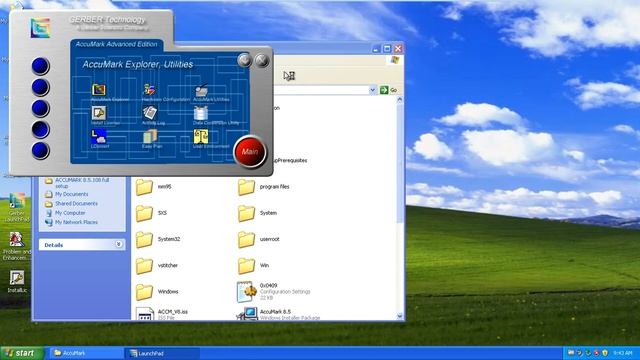
Task: Click the Windows flag logo in Explorer
Action: (x=394, y=60)
